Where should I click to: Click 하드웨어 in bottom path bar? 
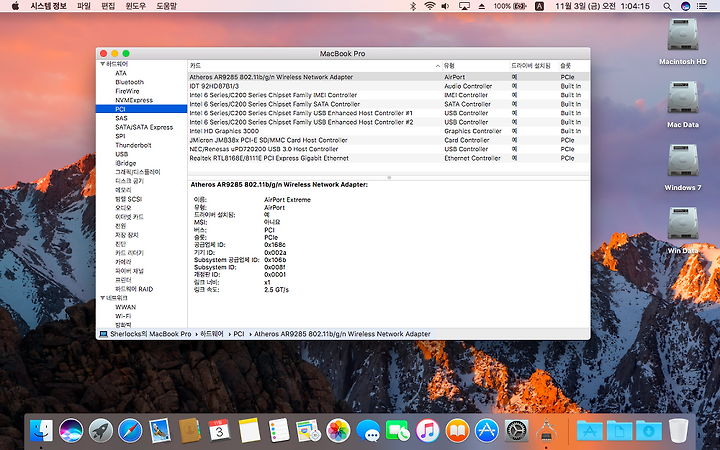pos(212,334)
